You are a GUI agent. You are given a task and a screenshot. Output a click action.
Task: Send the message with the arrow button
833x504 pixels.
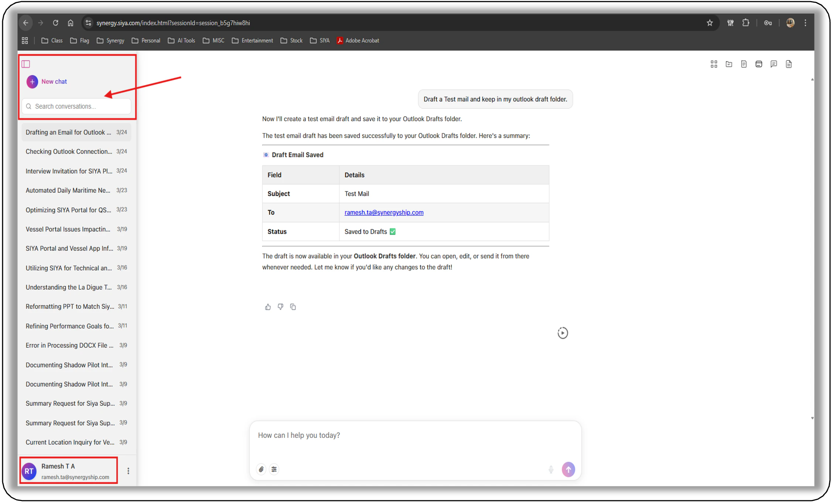(568, 469)
